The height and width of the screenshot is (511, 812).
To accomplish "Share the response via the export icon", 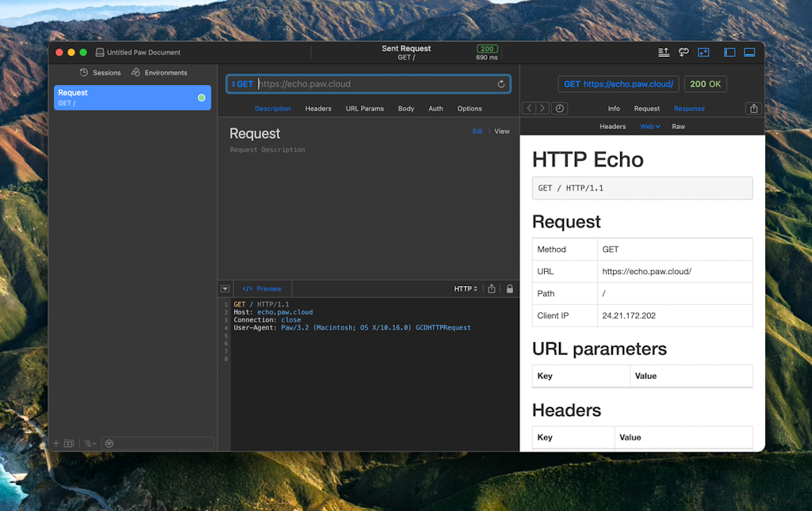I will (x=753, y=109).
